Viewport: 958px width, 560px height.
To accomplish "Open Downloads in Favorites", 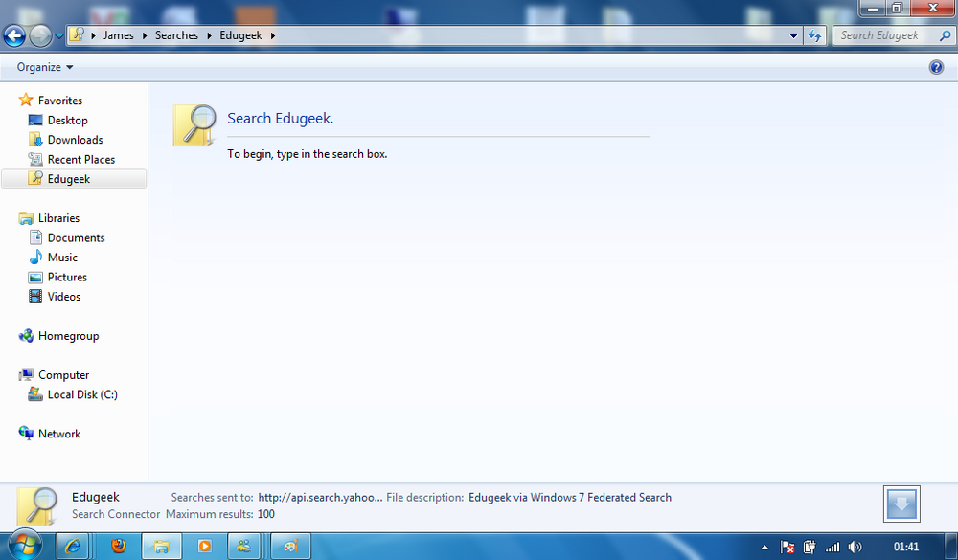I will pos(75,140).
